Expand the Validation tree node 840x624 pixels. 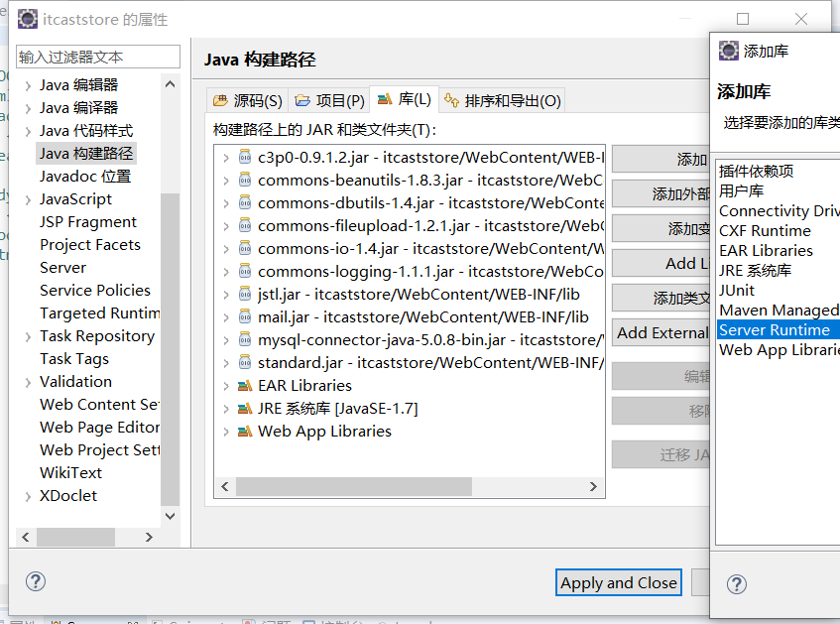click(x=28, y=382)
